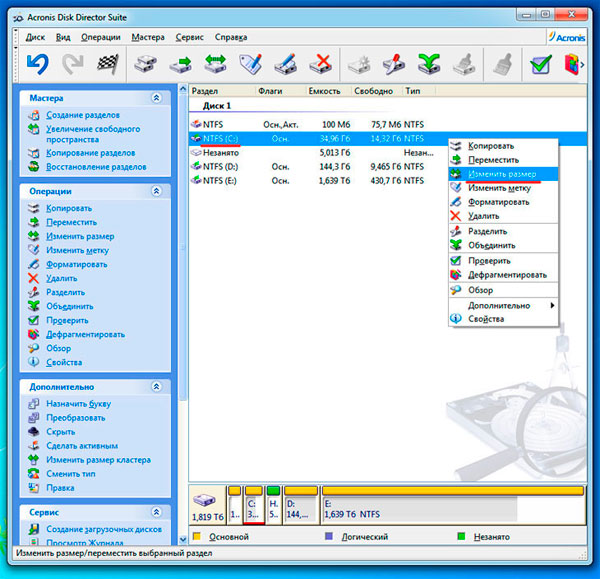Click the change label tag toolbar icon
Viewport: 600px width, 579px height.
tap(250, 65)
